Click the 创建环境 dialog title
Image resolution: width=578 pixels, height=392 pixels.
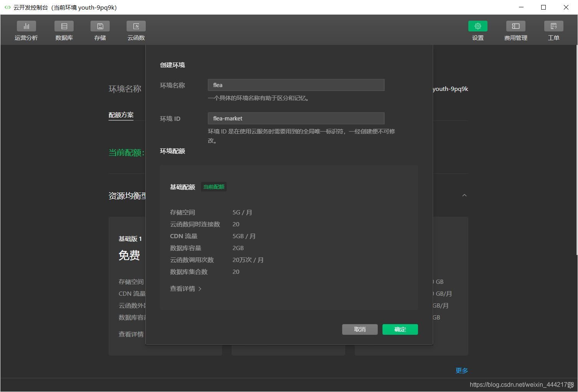click(173, 65)
